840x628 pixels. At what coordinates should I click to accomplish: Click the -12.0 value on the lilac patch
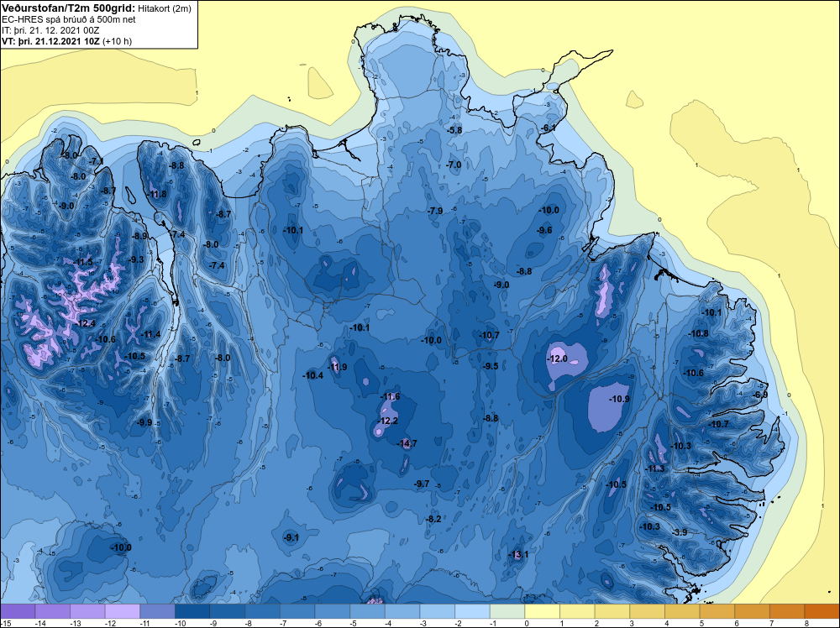557,358
